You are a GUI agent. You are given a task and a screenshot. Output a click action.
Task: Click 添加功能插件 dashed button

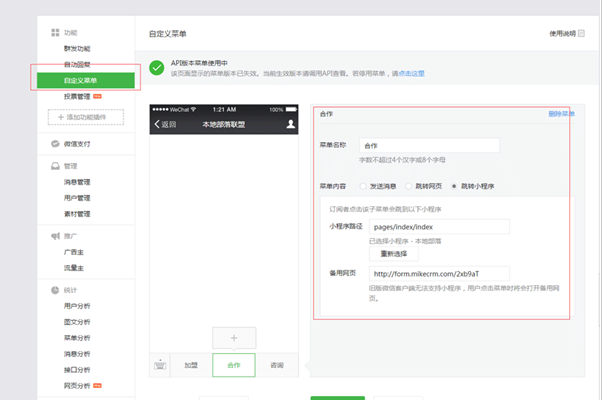(86, 117)
